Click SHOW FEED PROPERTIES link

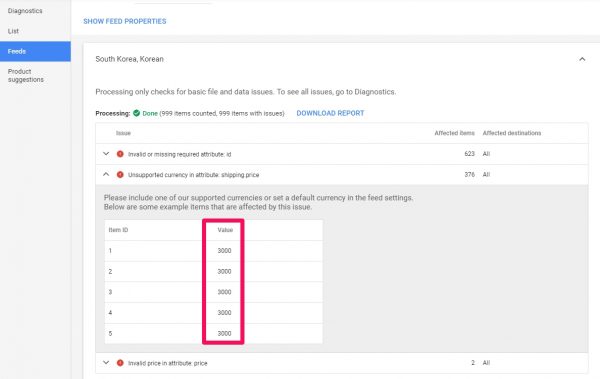point(125,21)
